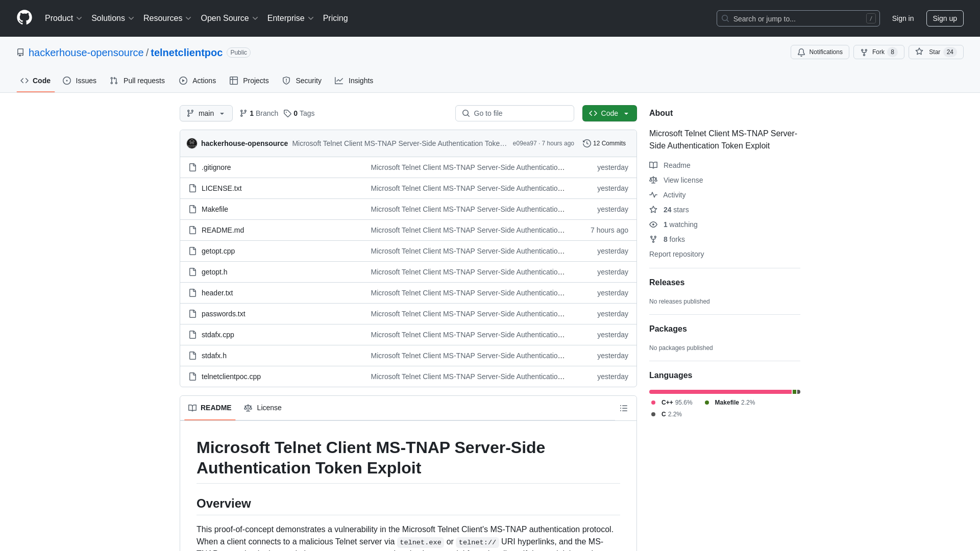Click the Makefile 2.2% language link
Viewport: 980px width, 551px height.
[730, 403]
